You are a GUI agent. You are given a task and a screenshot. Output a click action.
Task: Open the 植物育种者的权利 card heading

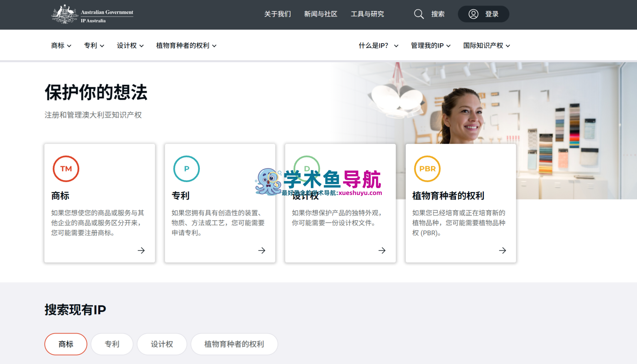tap(448, 196)
